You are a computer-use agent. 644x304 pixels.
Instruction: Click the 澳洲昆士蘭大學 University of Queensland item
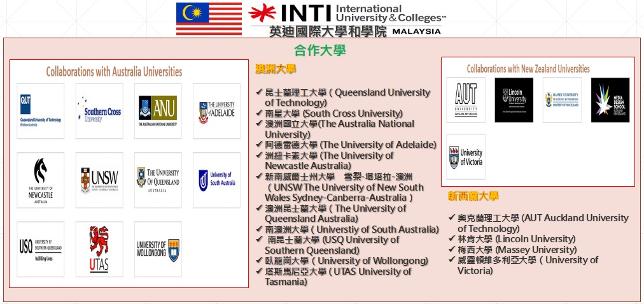pyautogui.click(x=331, y=213)
